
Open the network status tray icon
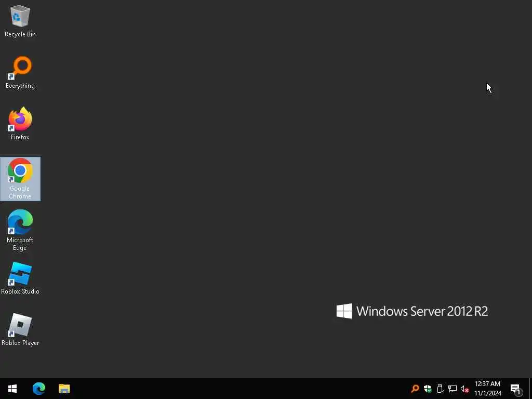(x=453, y=389)
